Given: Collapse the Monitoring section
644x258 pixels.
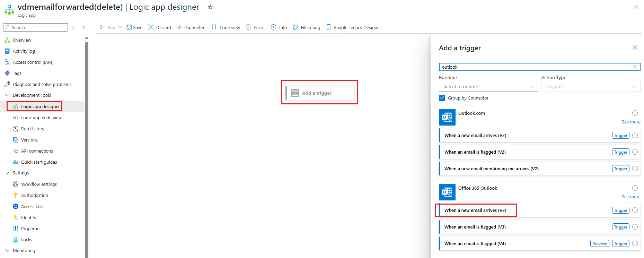Looking at the screenshot, I should pos(7,251).
